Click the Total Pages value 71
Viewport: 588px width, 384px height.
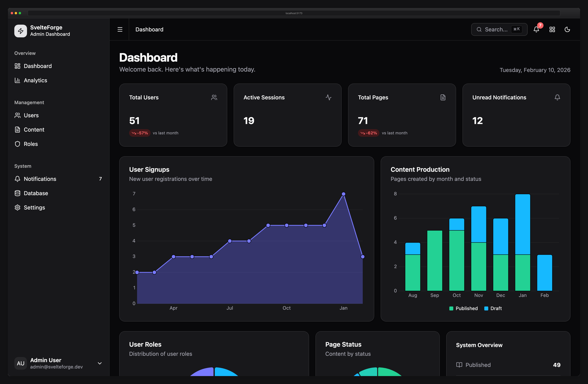(363, 121)
